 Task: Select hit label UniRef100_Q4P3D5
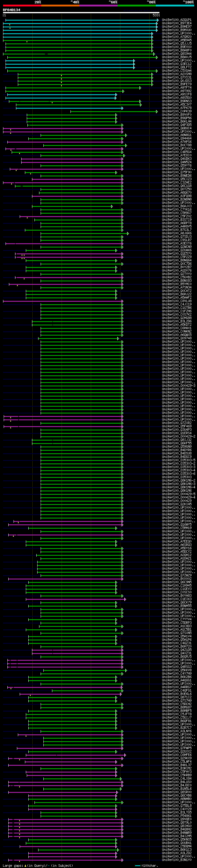pos(177,125)
